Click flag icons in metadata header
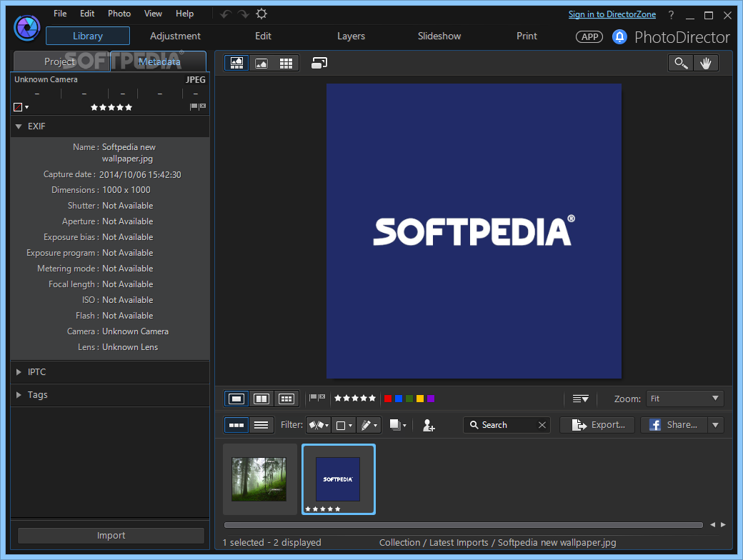This screenshot has width=743, height=560. pyautogui.click(x=198, y=106)
